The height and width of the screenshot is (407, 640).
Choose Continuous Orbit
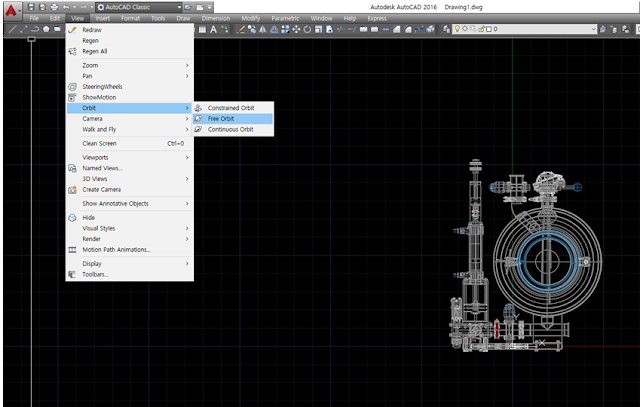coord(233,129)
